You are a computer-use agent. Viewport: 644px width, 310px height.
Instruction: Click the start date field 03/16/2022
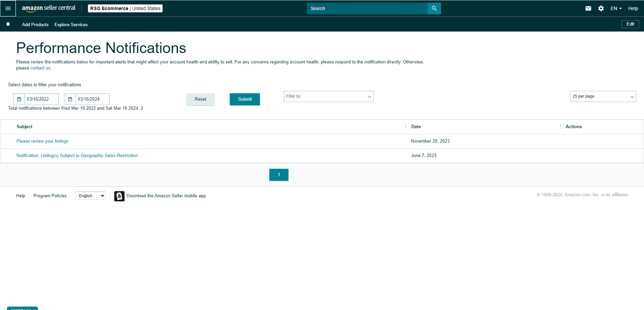point(42,99)
